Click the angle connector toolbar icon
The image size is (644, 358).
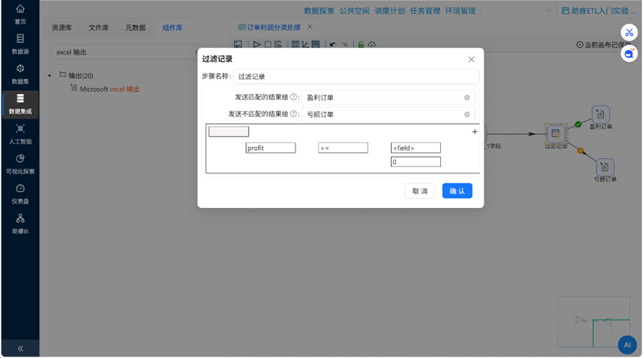coord(305,44)
